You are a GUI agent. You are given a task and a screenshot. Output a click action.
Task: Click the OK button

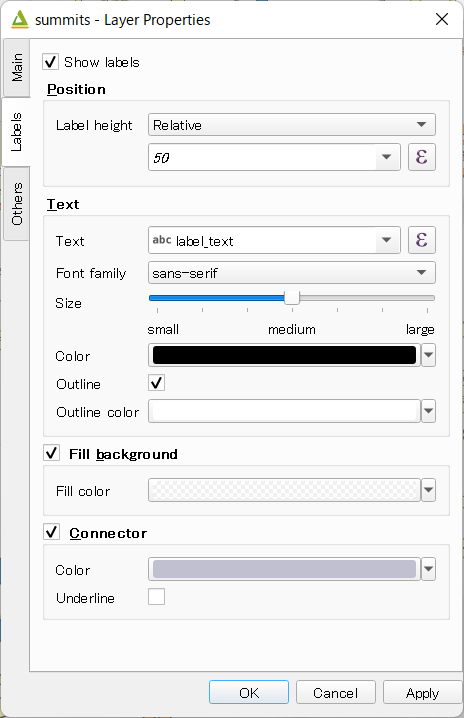pos(249,692)
